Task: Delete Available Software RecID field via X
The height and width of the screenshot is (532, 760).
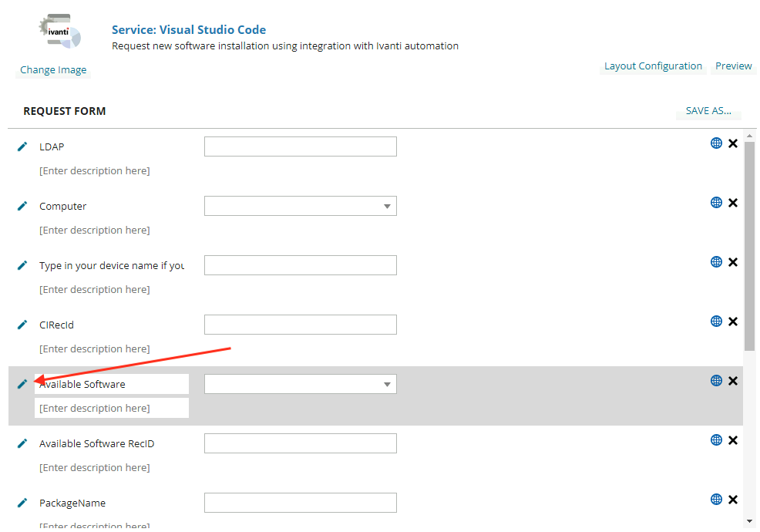Action: pyautogui.click(x=733, y=440)
